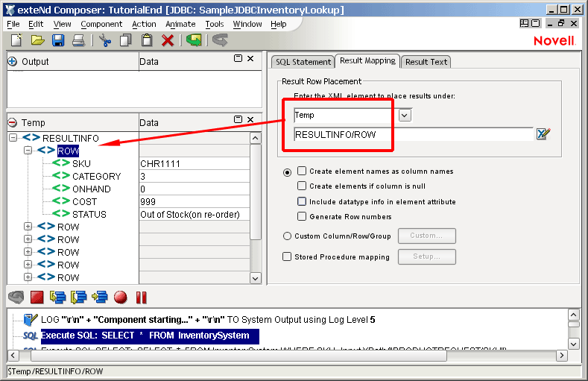The width and height of the screenshot is (588, 381).
Task: Click the Step Over animation icon
Action: pos(79,297)
